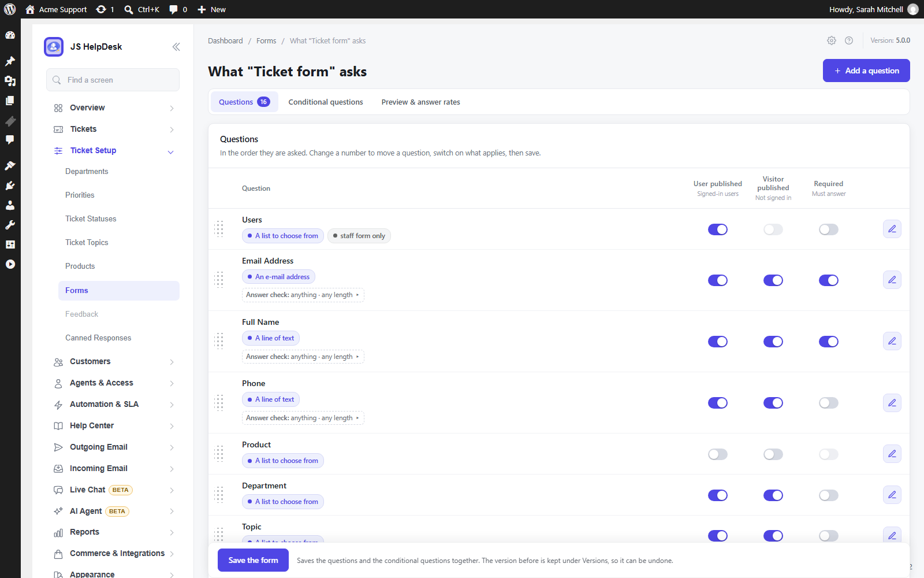Open Preview & answer rates tab
924x578 pixels.
pos(420,102)
